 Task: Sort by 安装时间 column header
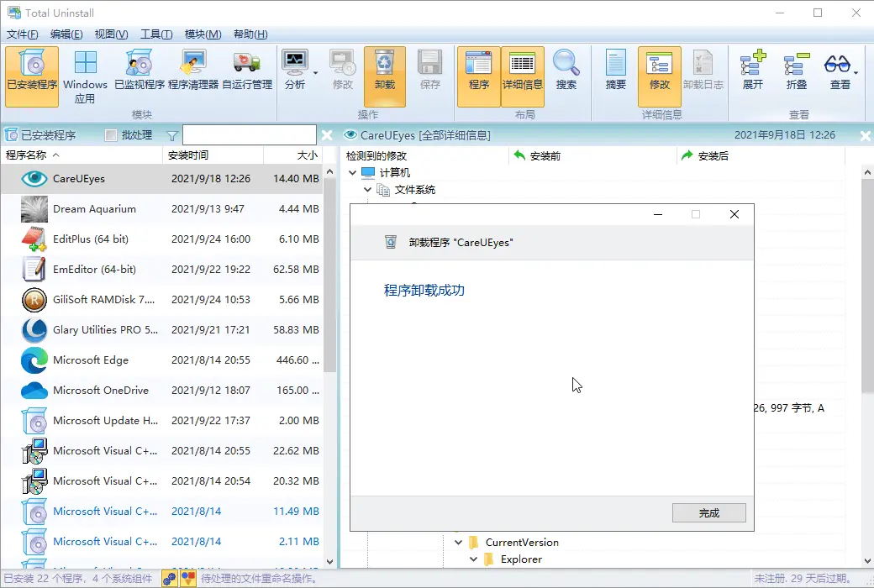(x=213, y=155)
